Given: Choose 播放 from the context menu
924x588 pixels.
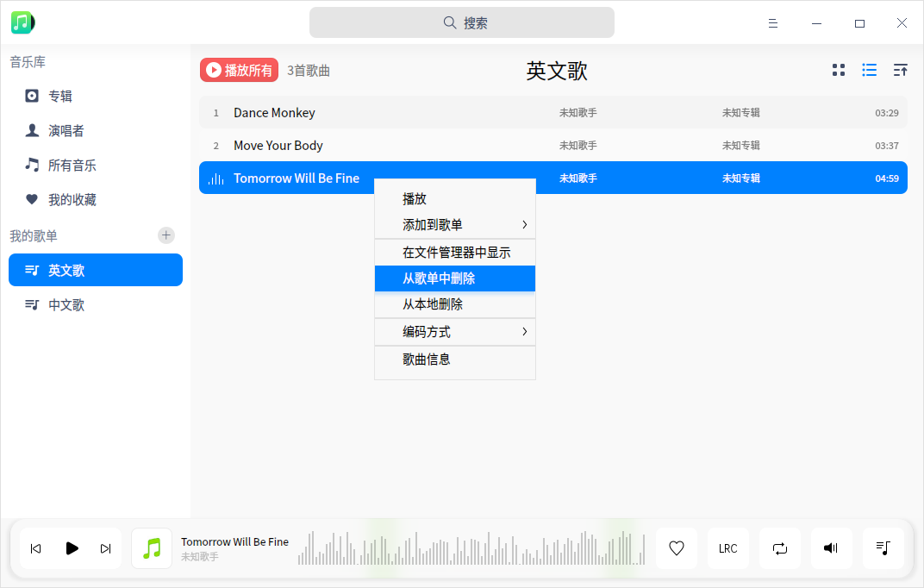Looking at the screenshot, I should tap(455, 199).
